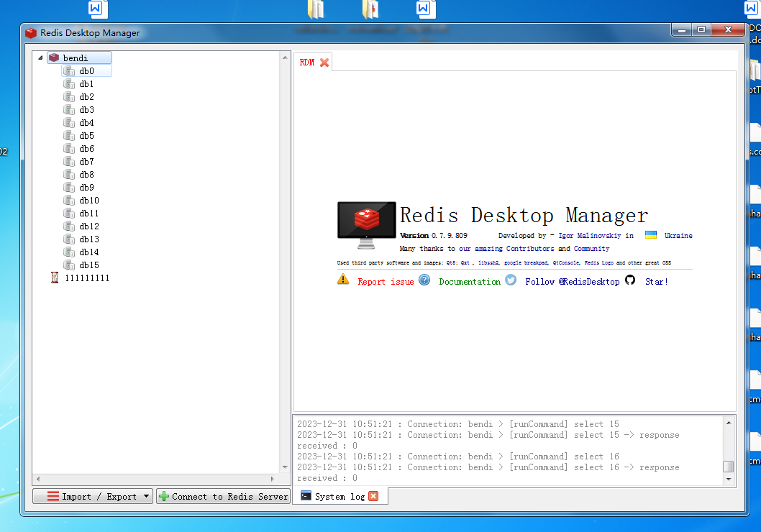This screenshot has height=532, width=761.
Task: Close the RDM tab with red X
Action: click(x=324, y=63)
